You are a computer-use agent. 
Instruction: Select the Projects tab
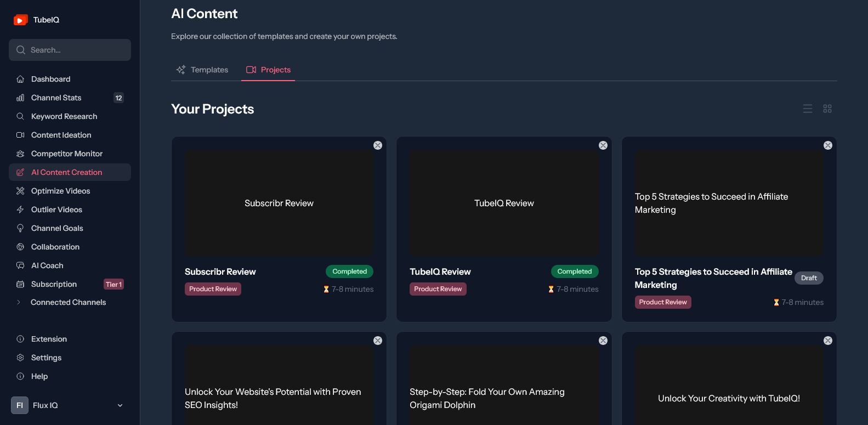point(268,70)
